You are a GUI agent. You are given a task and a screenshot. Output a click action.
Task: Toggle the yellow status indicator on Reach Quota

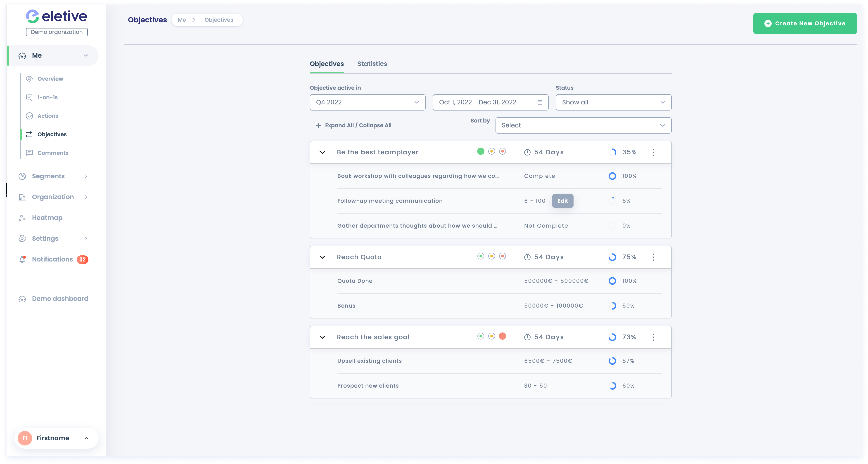491,256
